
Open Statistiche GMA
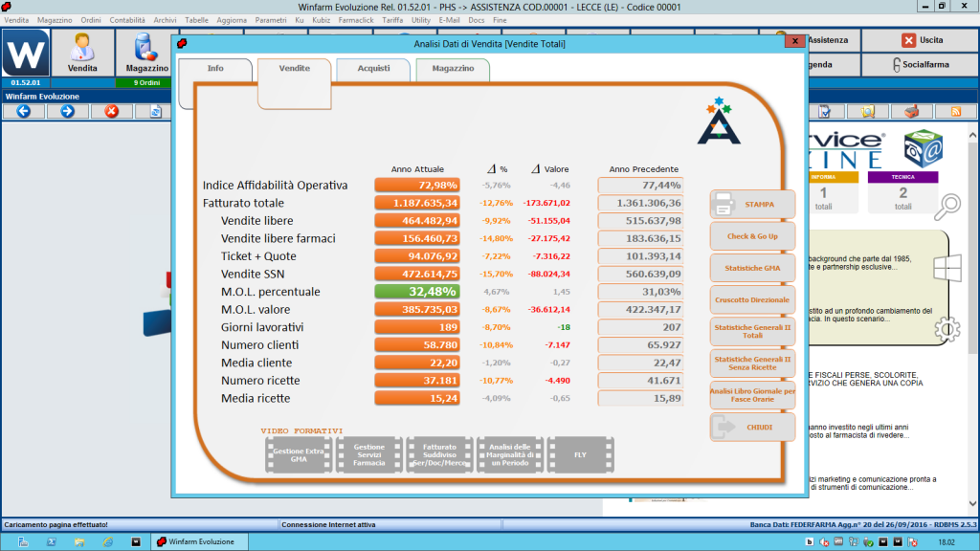point(752,268)
